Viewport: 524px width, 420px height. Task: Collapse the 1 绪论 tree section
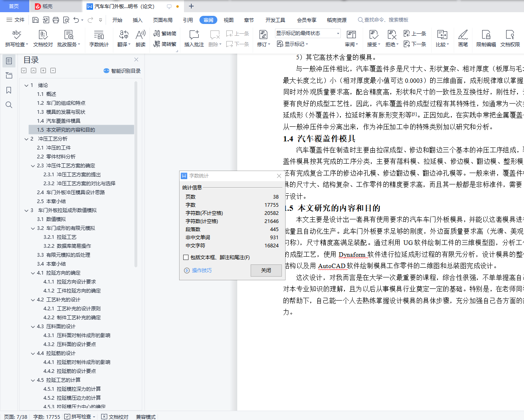point(26,85)
